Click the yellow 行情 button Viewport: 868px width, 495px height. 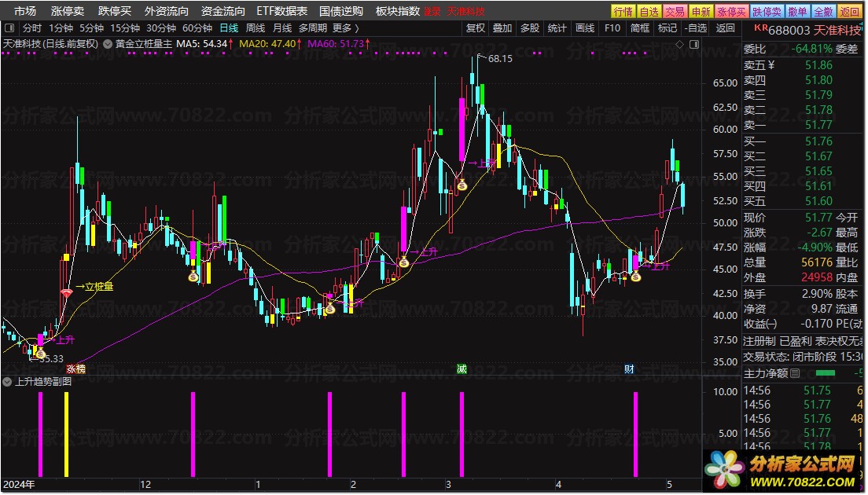click(x=623, y=11)
